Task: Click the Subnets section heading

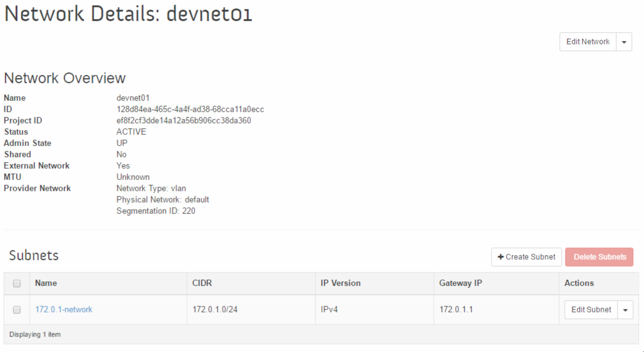Action: pos(34,255)
